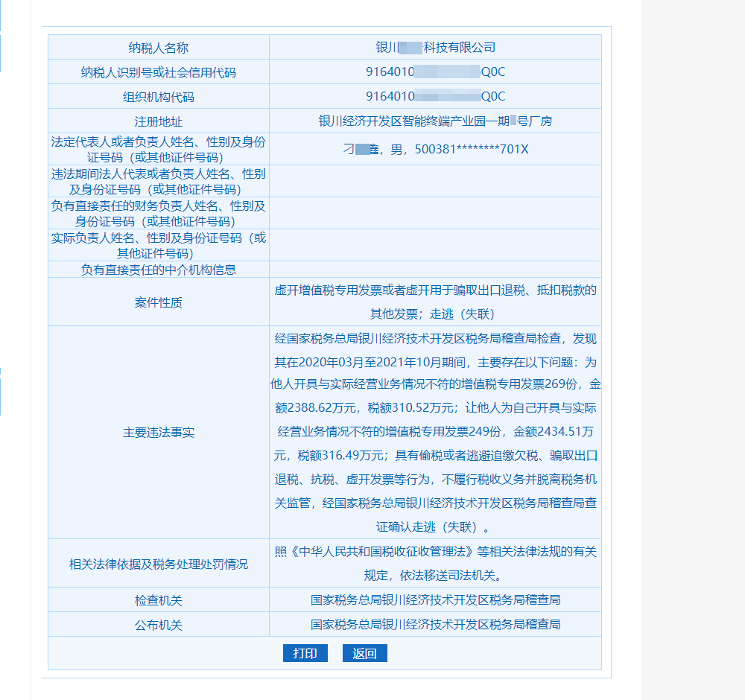
Task: Select the 银川经济开发区 registered address text
Action: click(x=435, y=121)
